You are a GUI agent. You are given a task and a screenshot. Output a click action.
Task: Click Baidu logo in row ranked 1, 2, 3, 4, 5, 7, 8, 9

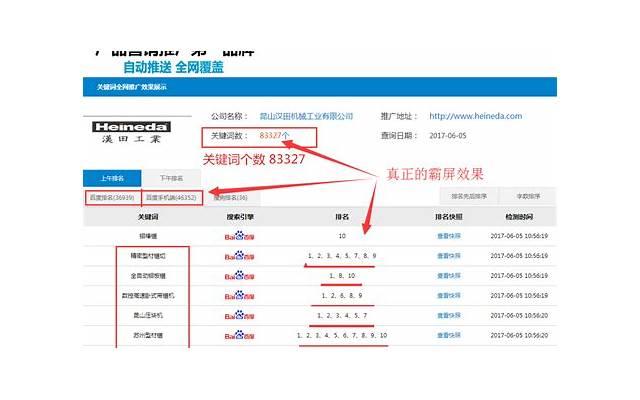click(239, 256)
